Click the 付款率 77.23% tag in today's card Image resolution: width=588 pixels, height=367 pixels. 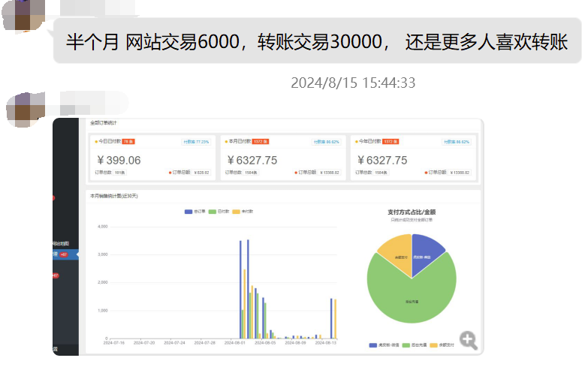pyautogui.click(x=195, y=141)
